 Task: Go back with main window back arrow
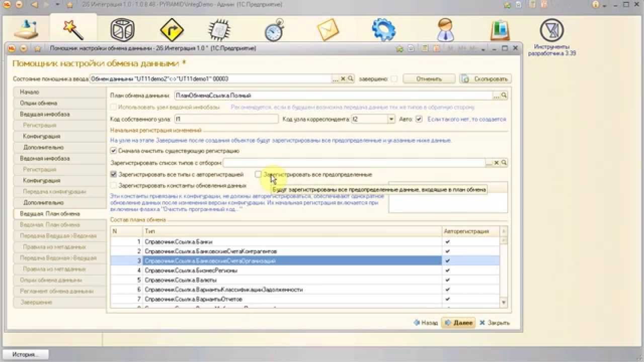(x=35, y=5)
